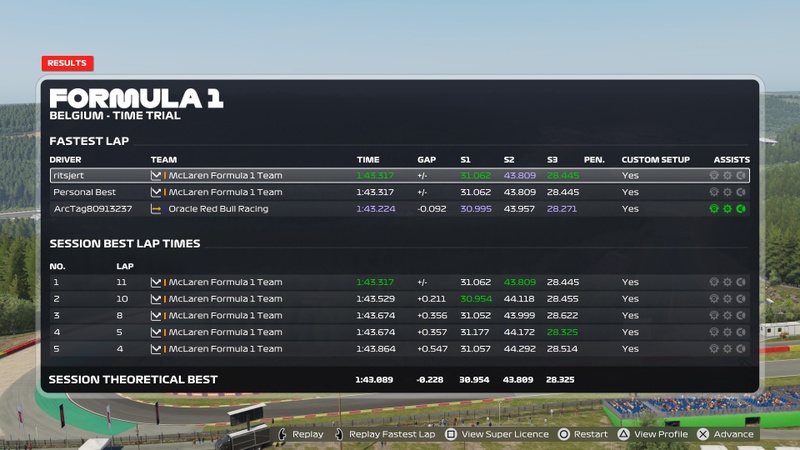Click the S3 column header
Screen dimensions: 800x450
coord(553,160)
